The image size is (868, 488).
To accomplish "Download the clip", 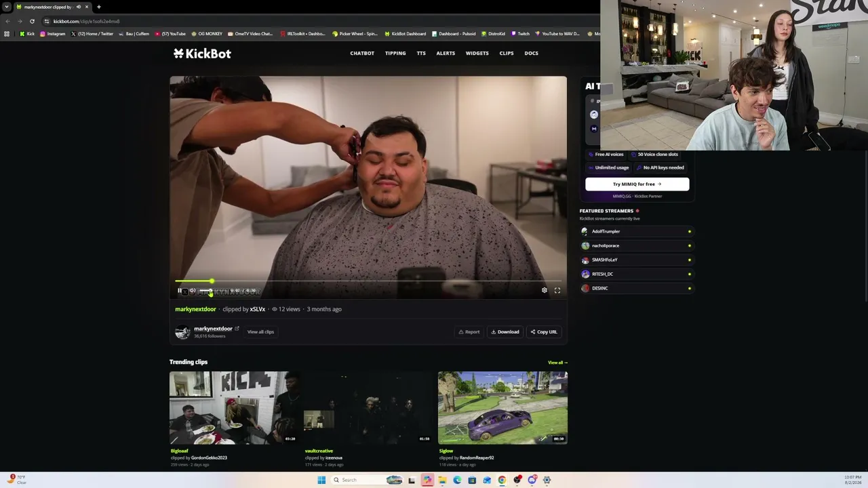I will (505, 332).
